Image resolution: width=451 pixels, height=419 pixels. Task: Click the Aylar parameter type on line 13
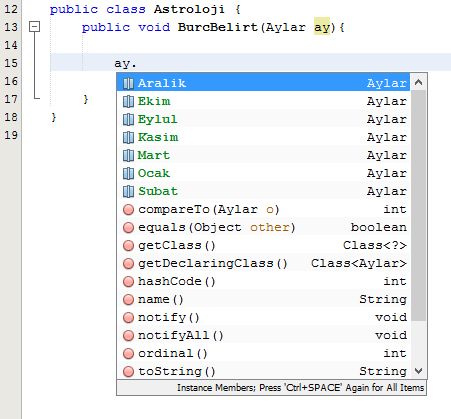click(286, 27)
